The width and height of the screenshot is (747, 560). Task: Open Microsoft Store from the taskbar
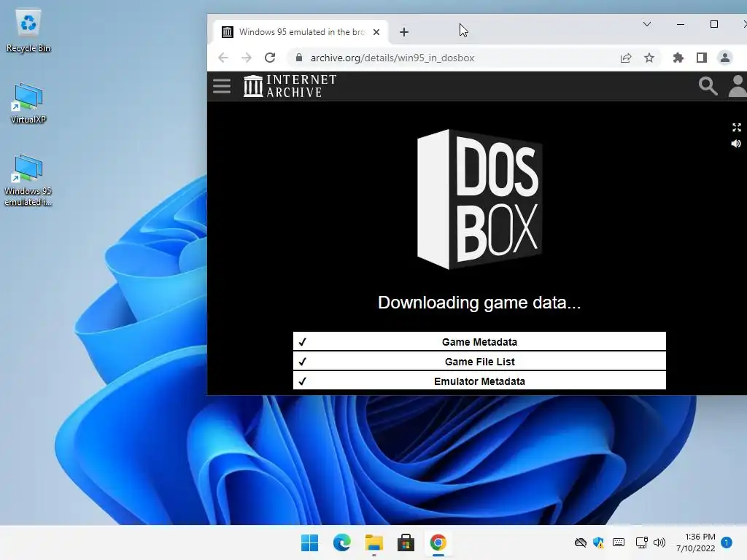click(x=406, y=542)
